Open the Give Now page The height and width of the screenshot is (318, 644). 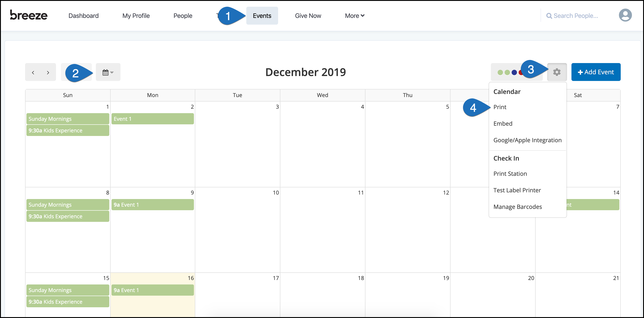[308, 16]
